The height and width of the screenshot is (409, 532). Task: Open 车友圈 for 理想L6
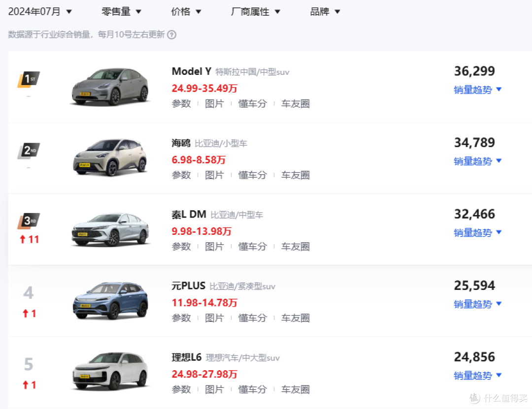295,390
